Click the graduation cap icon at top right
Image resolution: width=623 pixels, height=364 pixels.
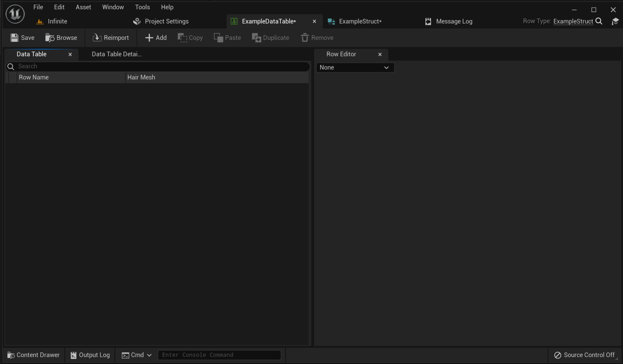[x=615, y=21]
